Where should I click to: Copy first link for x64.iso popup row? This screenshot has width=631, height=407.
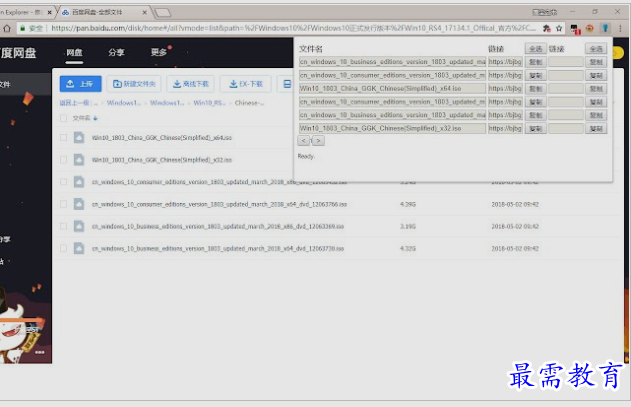535,89
